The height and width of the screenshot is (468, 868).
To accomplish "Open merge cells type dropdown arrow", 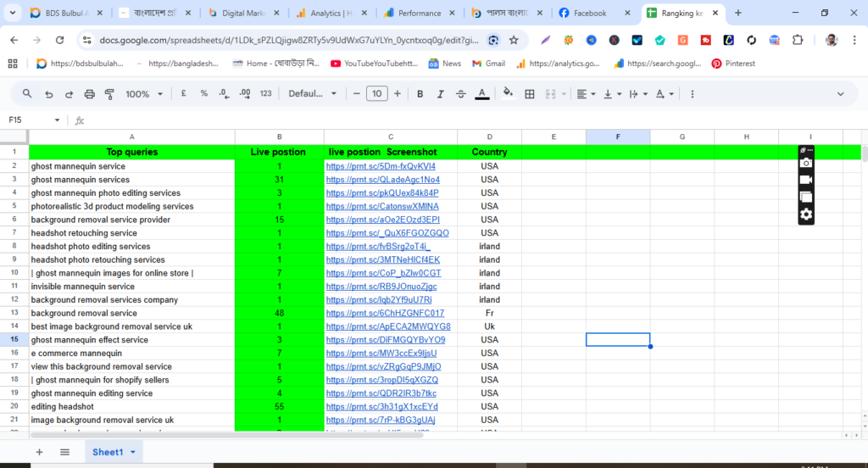I will [564, 94].
